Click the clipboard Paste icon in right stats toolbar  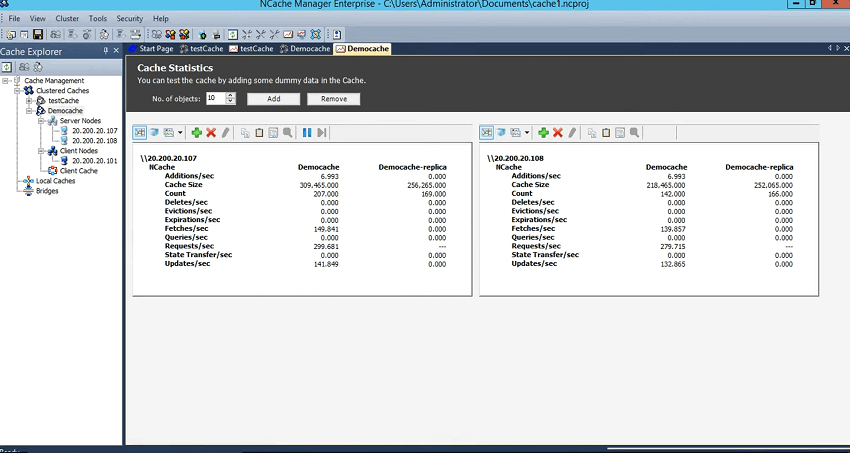tap(606, 133)
